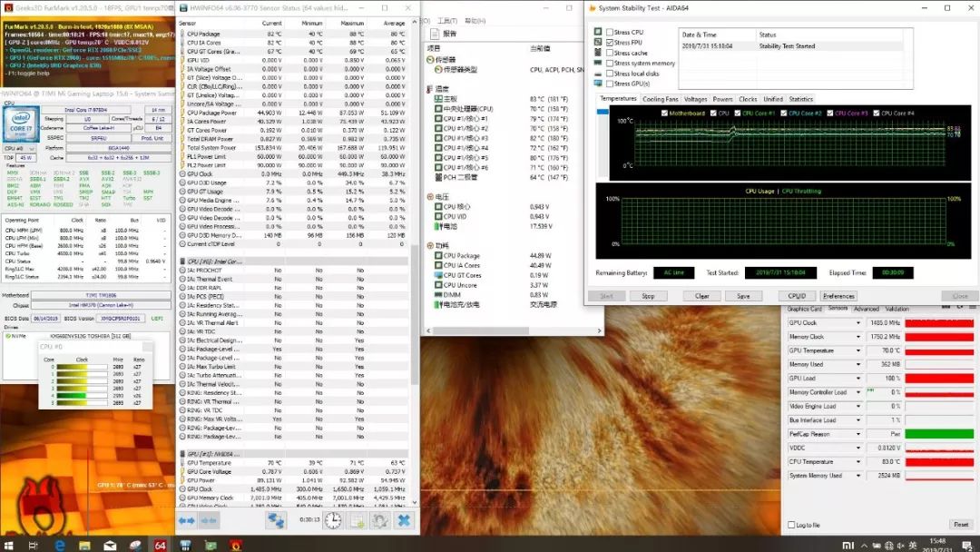Enable Stress system memory checkbox
Screen dimensions: 980x552
(610, 64)
